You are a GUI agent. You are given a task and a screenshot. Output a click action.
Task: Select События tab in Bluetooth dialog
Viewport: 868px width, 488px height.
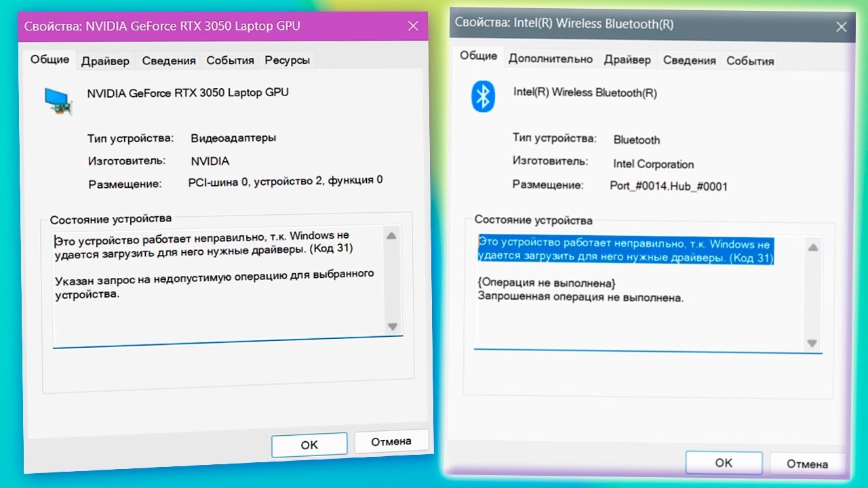click(750, 61)
